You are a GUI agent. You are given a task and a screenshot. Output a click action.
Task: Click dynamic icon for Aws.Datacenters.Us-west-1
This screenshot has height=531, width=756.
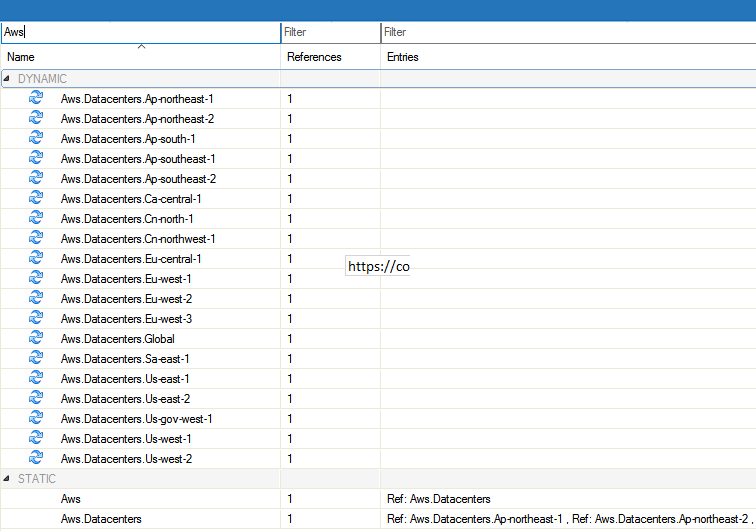point(36,438)
